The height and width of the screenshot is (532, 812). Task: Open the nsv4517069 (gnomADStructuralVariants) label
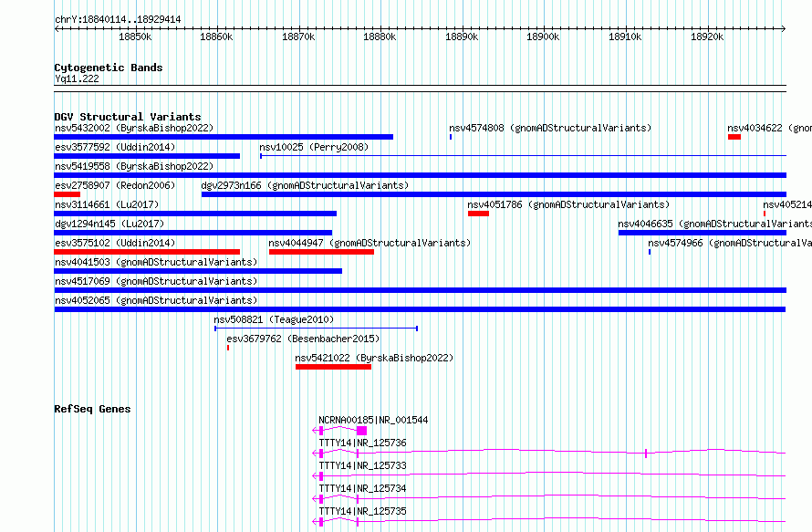[156, 281]
